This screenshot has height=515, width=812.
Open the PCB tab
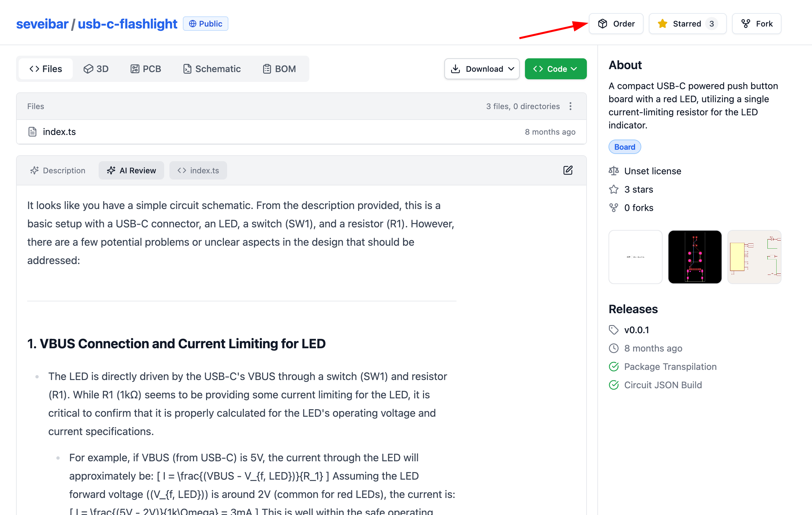click(146, 69)
